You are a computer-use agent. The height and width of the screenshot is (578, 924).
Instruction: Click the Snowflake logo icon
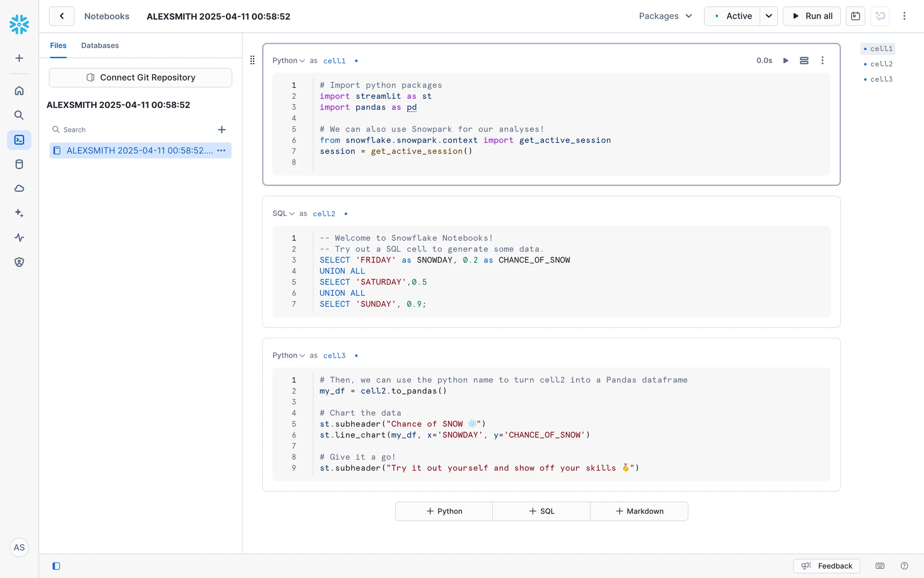(x=19, y=24)
